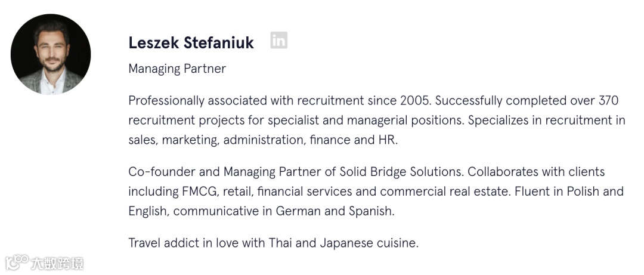The width and height of the screenshot is (644, 275).
Task: Click Leszek Stefaniuk's round profile photo
Action: (x=51, y=54)
